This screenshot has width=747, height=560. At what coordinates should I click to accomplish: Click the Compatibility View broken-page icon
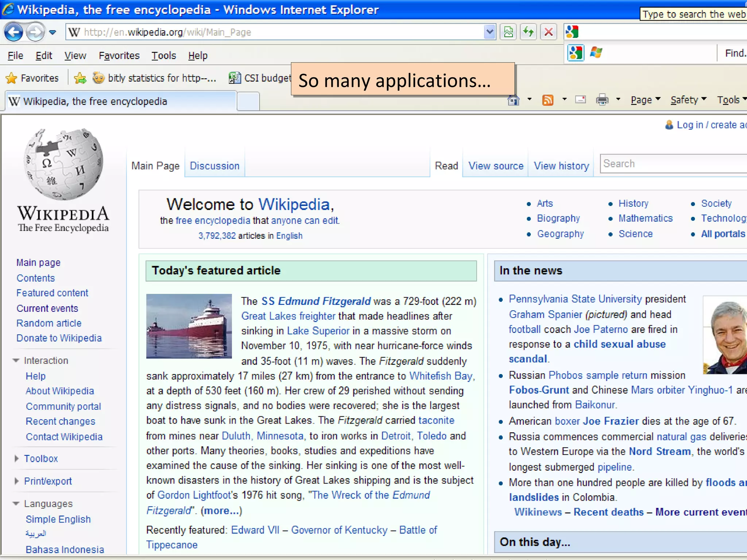click(508, 32)
